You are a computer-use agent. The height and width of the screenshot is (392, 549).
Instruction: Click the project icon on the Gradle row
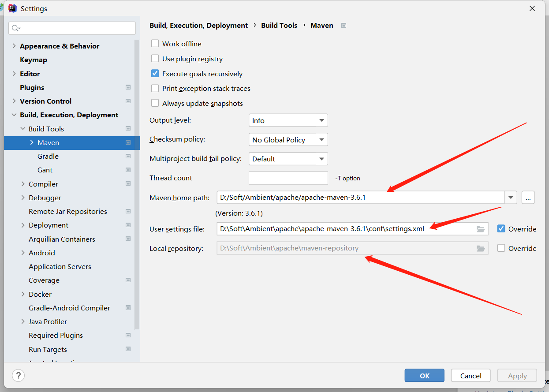[x=128, y=156]
